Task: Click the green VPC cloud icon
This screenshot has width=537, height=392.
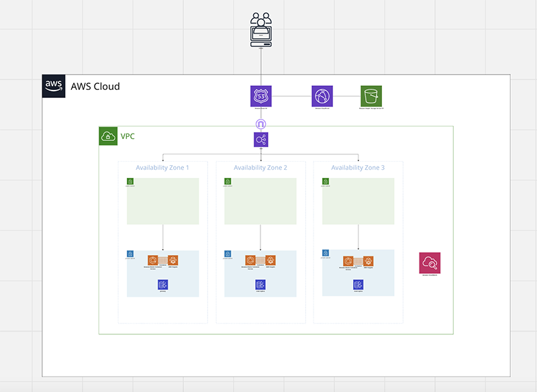Action: point(108,136)
